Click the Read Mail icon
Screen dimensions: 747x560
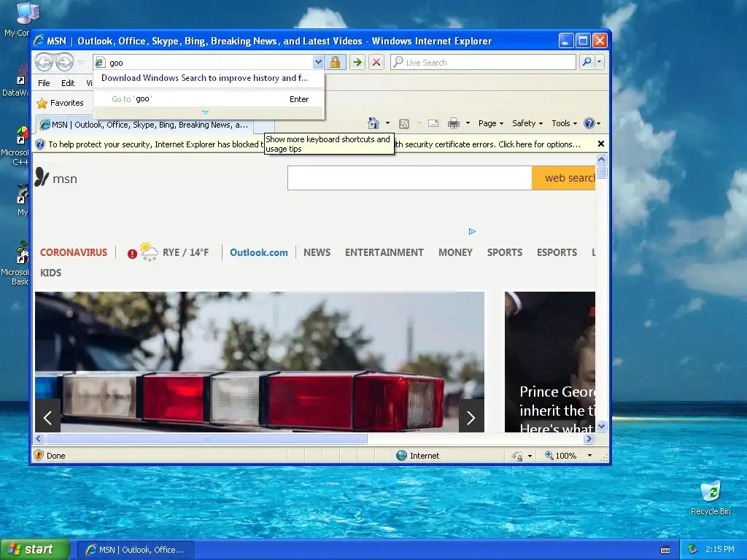pos(433,123)
